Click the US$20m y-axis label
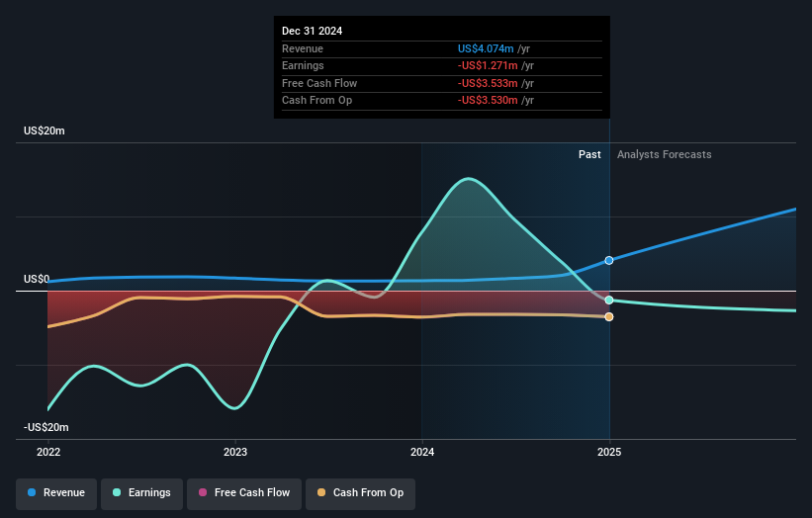 (45, 130)
